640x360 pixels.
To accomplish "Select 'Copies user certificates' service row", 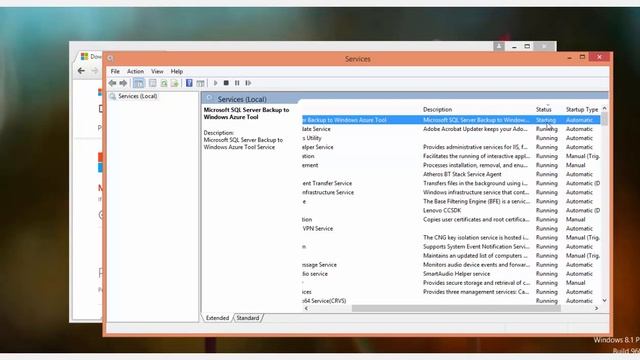I will 451,220.
